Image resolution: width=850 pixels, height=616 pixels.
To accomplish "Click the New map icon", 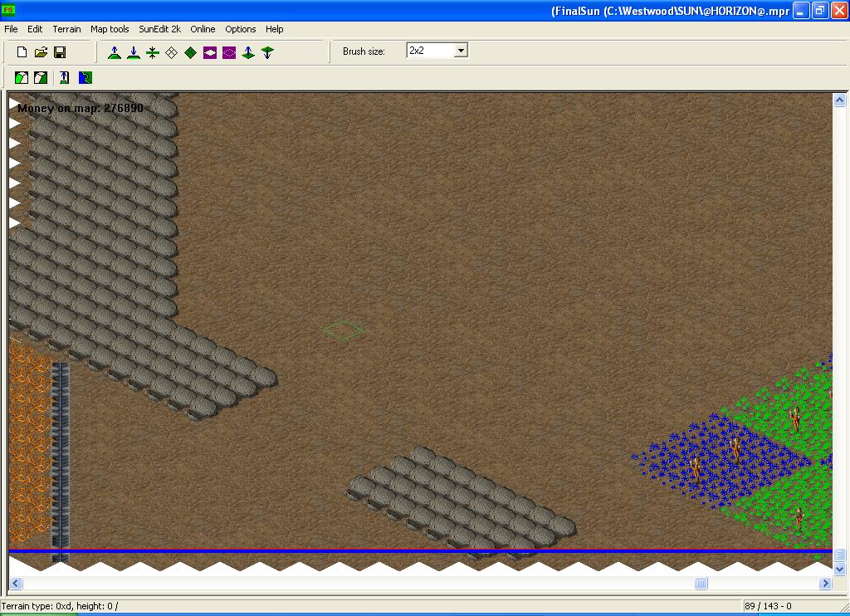I will pos(22,52).
